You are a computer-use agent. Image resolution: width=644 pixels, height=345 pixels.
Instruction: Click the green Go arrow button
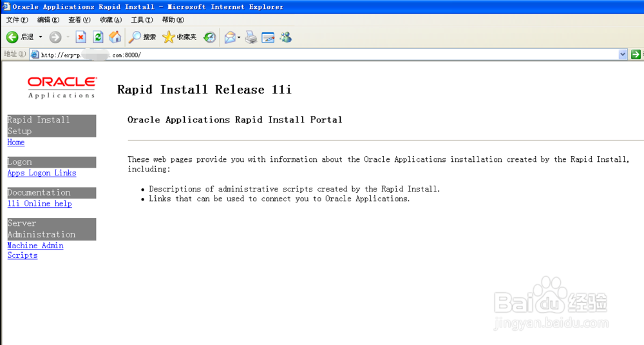tap(636, 54)
